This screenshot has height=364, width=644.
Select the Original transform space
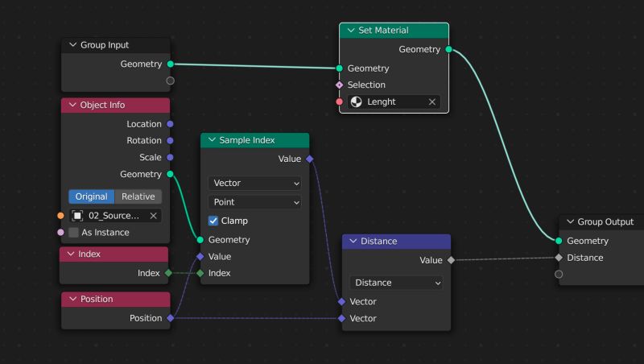[x=91, y=196]
